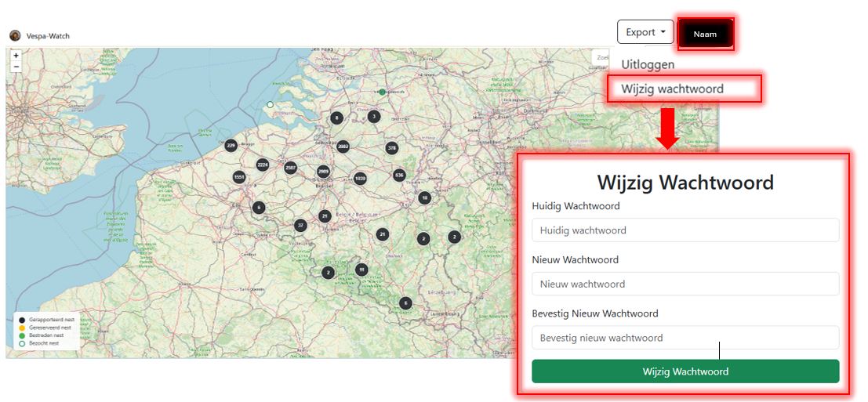Zoom in on the map with plus button
Screen dimensions: 868x402
(x=16, y=56)
